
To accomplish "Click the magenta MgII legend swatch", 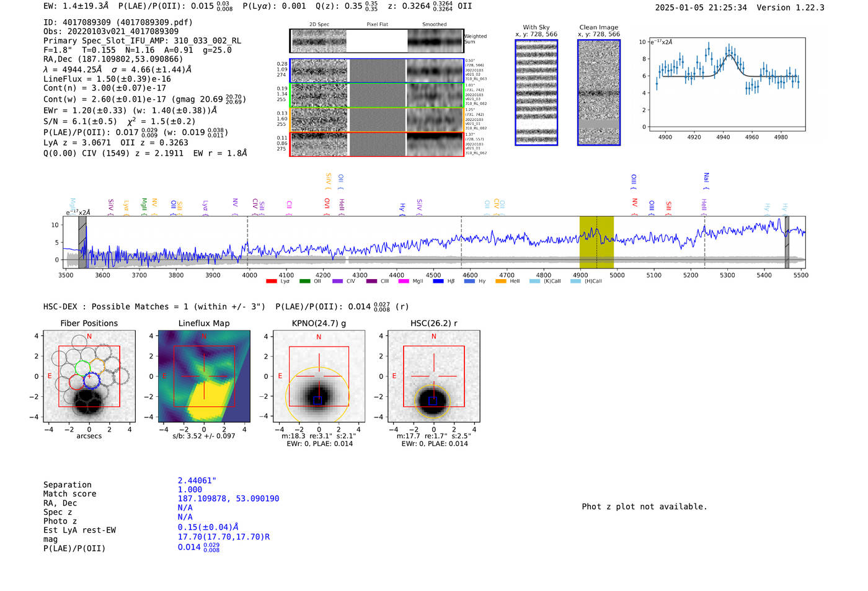I will click(x=404, y=282).
